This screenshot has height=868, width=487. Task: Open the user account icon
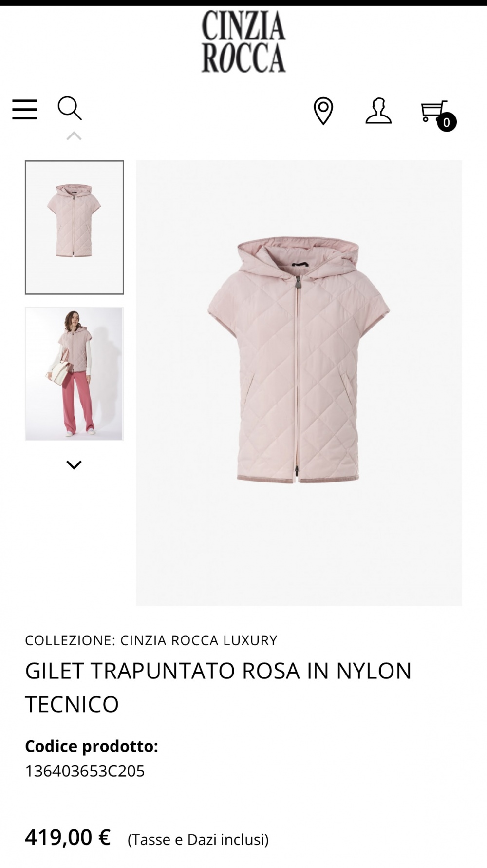click(378, 111)
